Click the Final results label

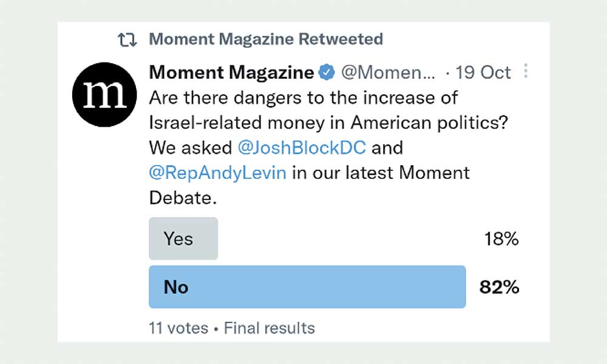[270, 328]
